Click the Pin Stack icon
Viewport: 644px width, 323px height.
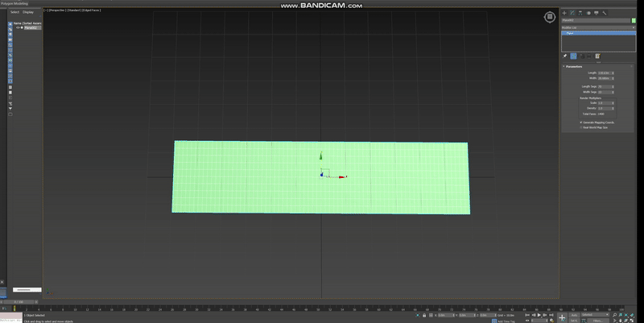(565, 56)
